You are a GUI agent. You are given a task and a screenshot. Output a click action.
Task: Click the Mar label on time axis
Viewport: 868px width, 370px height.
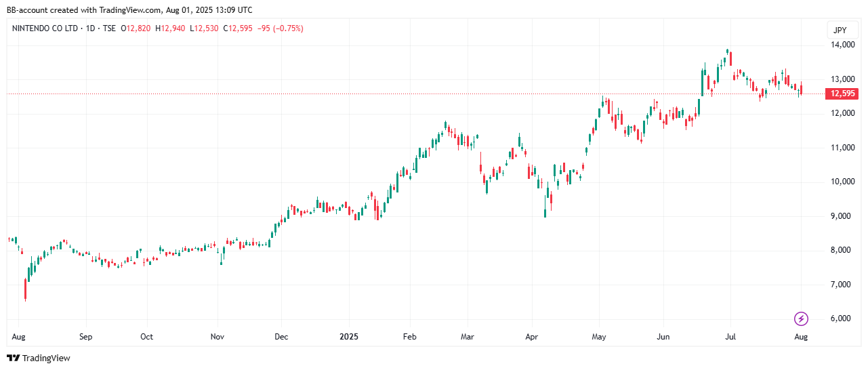(x=467, y=336)
